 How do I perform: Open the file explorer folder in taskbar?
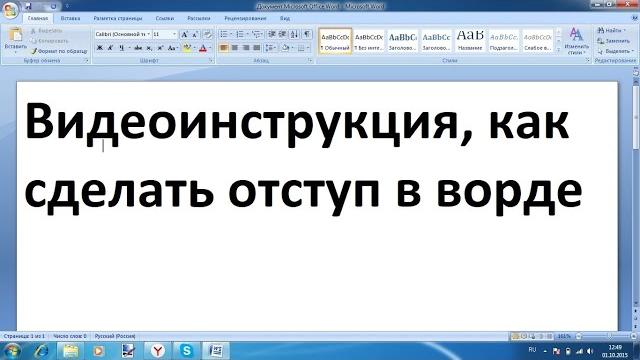(70, 351)
